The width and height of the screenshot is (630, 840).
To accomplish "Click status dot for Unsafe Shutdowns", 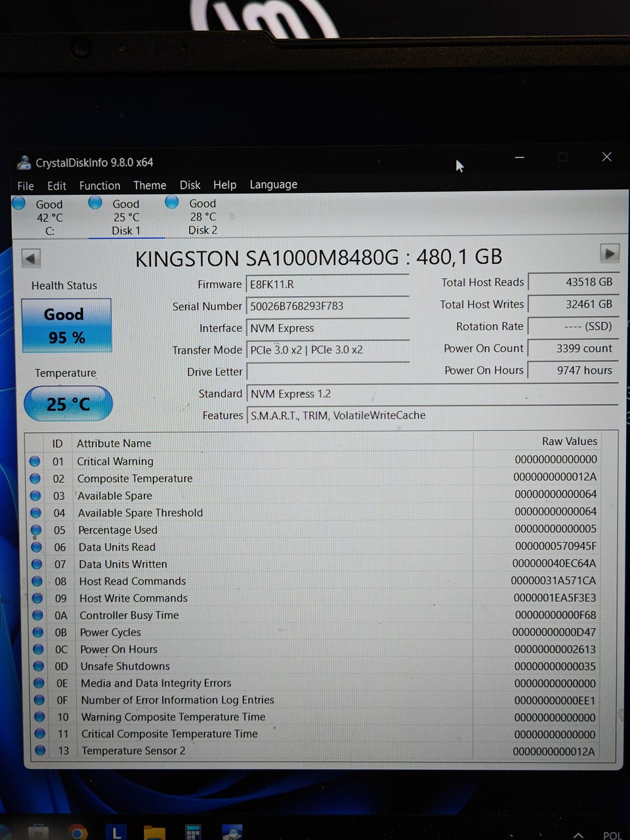I will tap(39, 666).
